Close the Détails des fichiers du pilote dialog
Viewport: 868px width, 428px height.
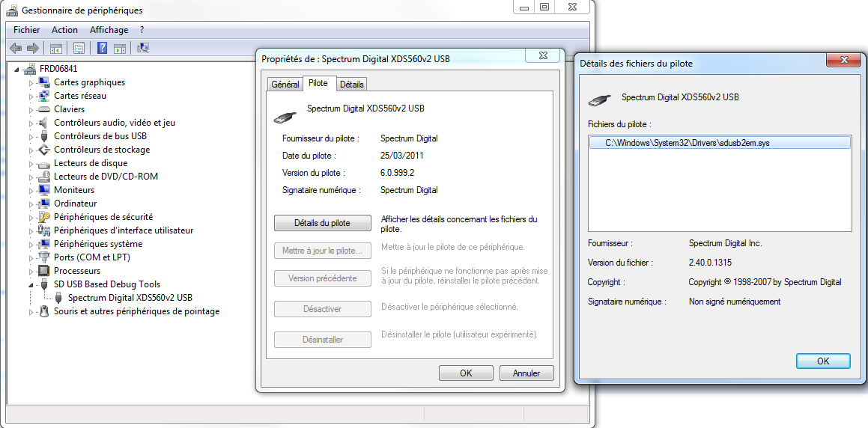pos(845,60)
